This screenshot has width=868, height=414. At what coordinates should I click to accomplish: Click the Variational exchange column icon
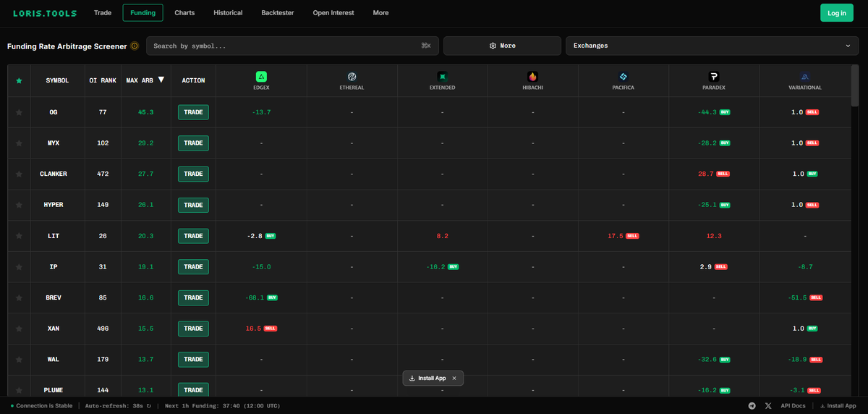point(804,76)
